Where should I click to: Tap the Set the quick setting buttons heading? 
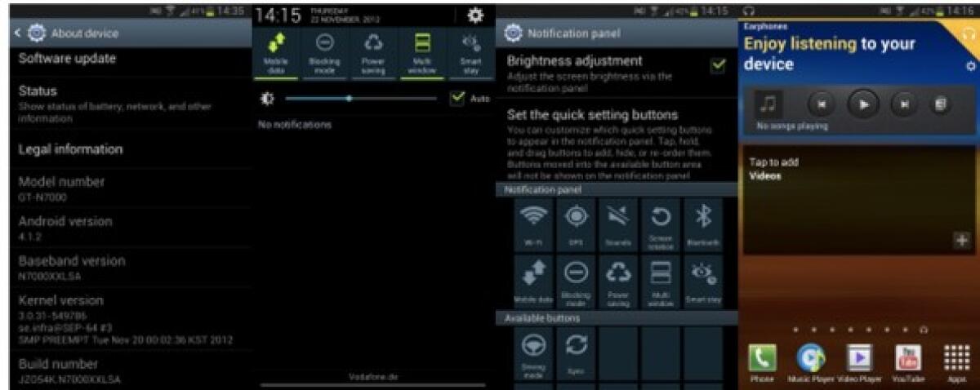(593, 115)
